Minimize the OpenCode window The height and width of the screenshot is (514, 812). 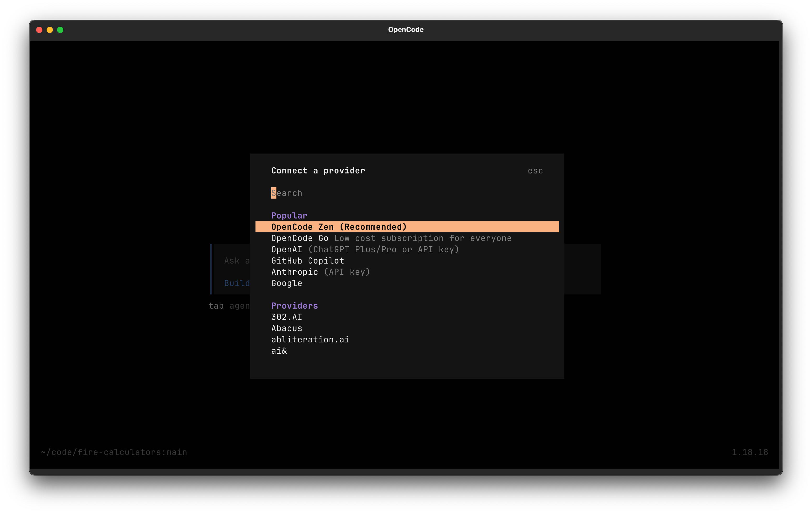pyautogui.click(x=49, y=30)
